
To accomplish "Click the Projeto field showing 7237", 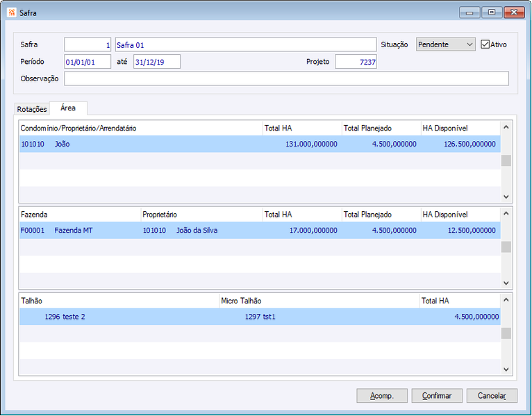I will (x=356, y=62).
